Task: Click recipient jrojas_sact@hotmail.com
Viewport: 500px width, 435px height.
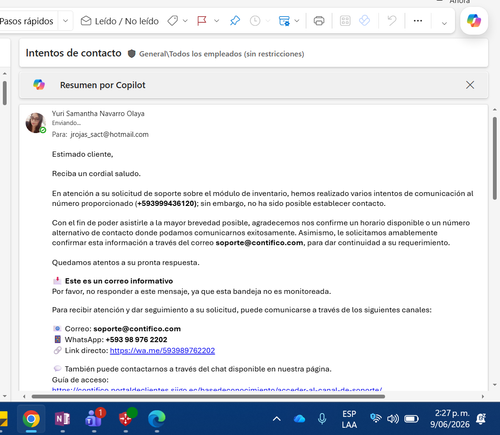Action: (x=110, y=134)
